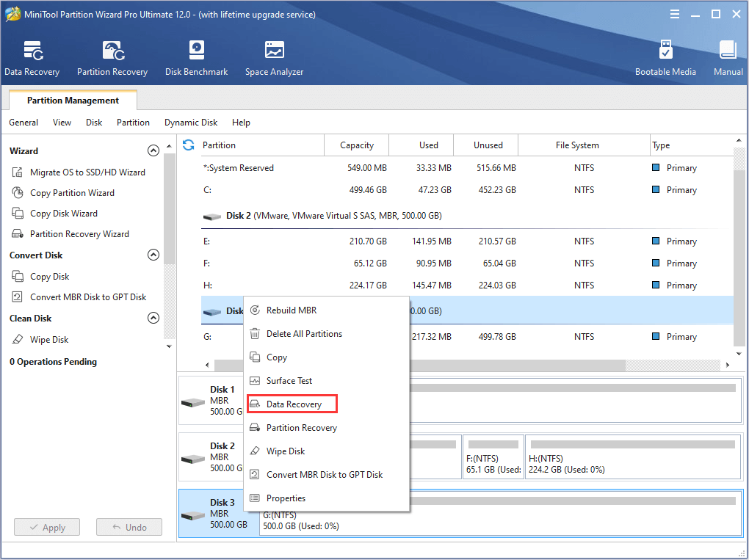
Task: Collapse the Wizard section
Action: (153, 151)
